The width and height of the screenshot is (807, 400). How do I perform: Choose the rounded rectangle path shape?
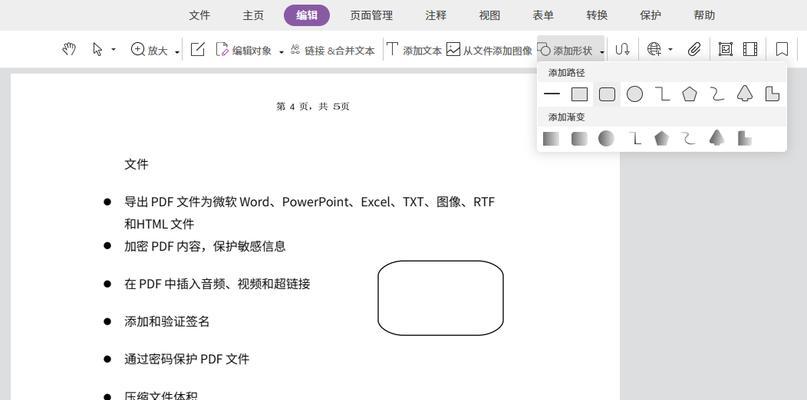click(607, 94)
